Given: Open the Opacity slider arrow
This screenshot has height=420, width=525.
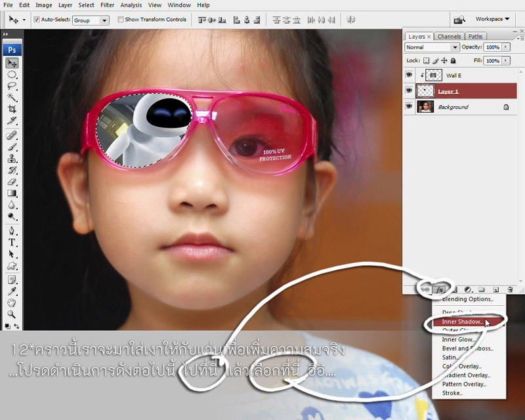Looking at the screenshot, I should (x=505, y=47).
